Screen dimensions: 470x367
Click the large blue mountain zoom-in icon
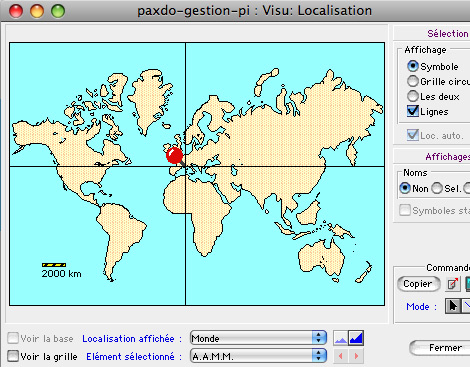(x=356, y=338)
